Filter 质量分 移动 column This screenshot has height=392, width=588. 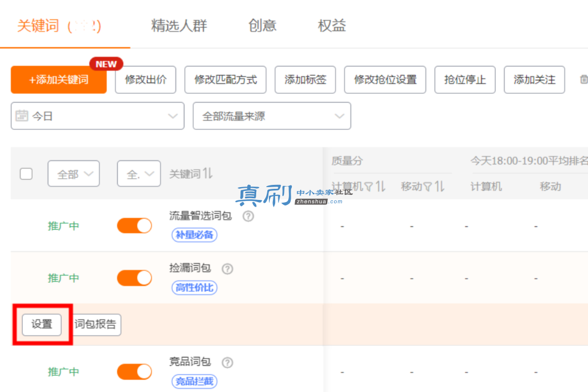[x=427, y=186]
